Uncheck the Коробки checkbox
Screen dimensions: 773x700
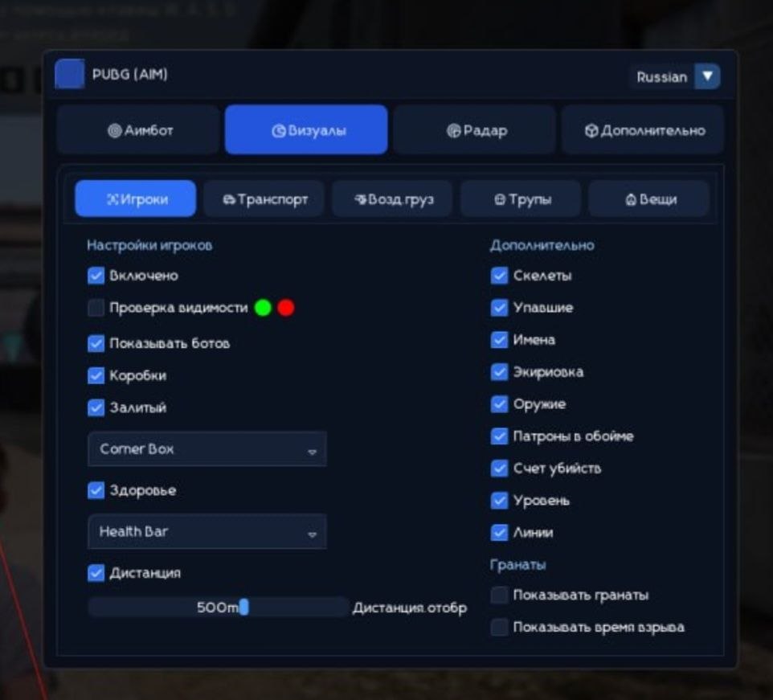coord(96,375)
